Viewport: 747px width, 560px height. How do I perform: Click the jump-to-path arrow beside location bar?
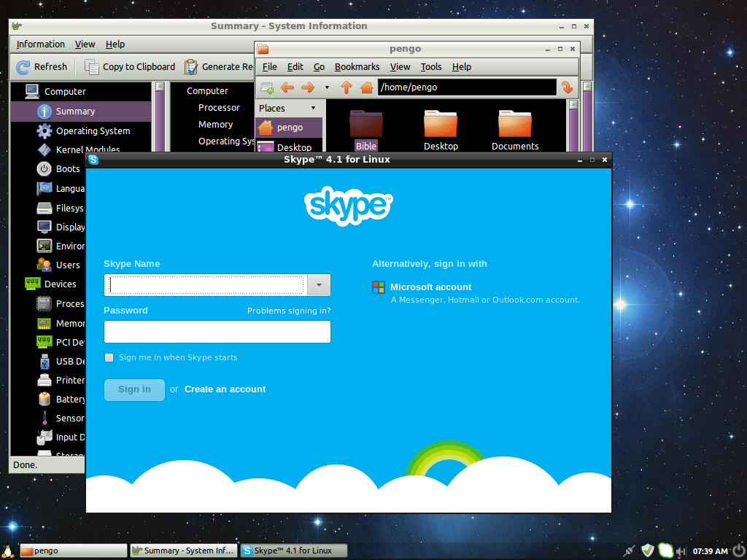point(567,87)
